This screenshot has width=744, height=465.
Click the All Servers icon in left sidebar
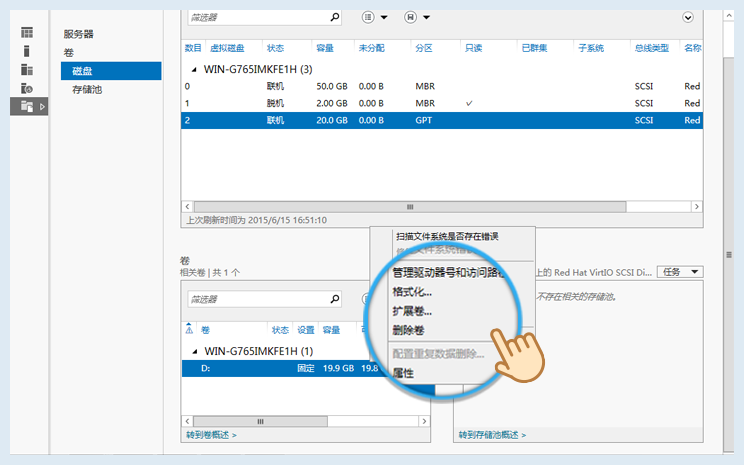click(26, 69)
